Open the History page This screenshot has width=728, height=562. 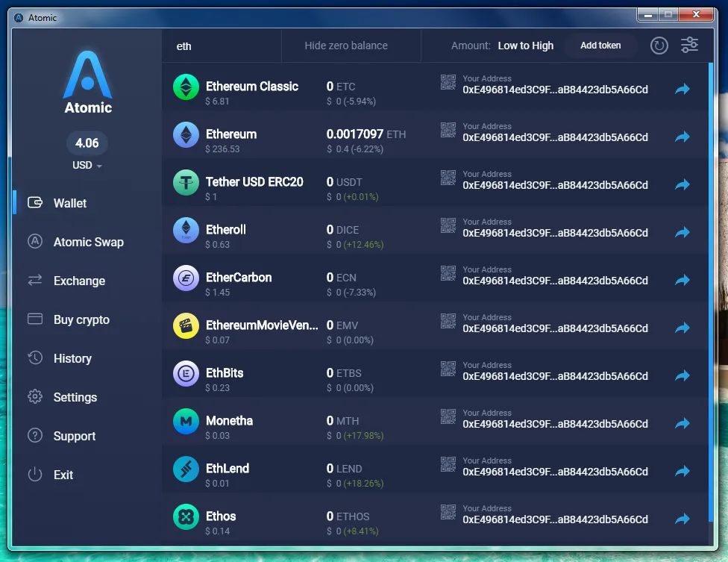point(72,358)
